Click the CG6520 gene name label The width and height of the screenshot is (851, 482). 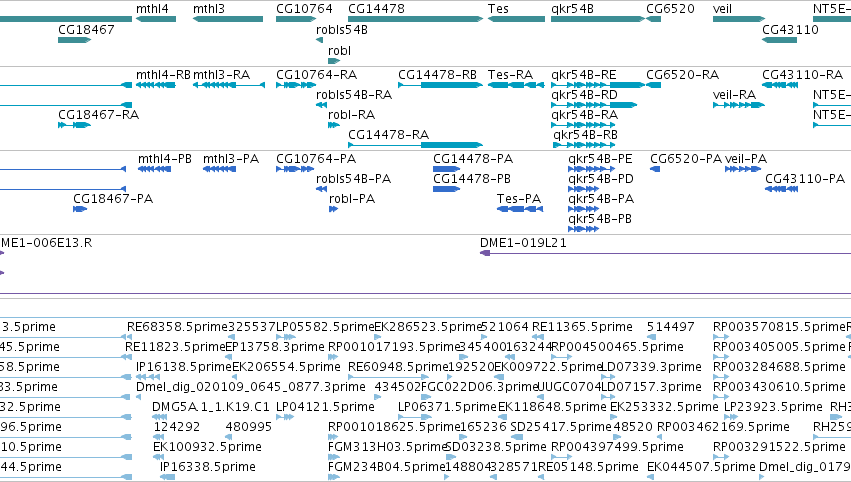(670, 9)
